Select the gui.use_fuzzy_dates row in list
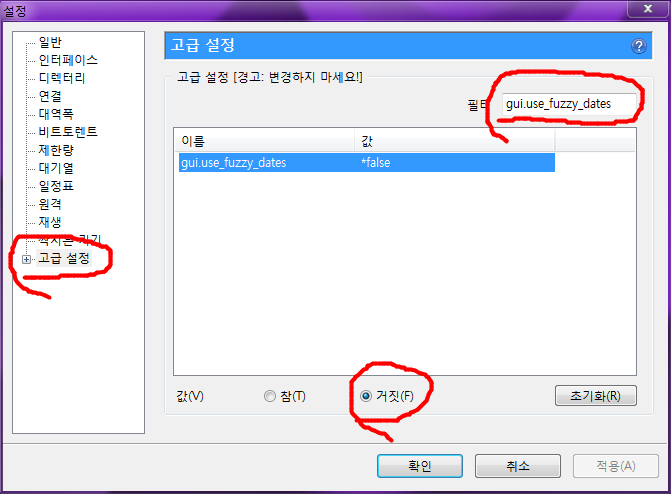This screenshot has height=494, width=671. (x=367, y=163)
